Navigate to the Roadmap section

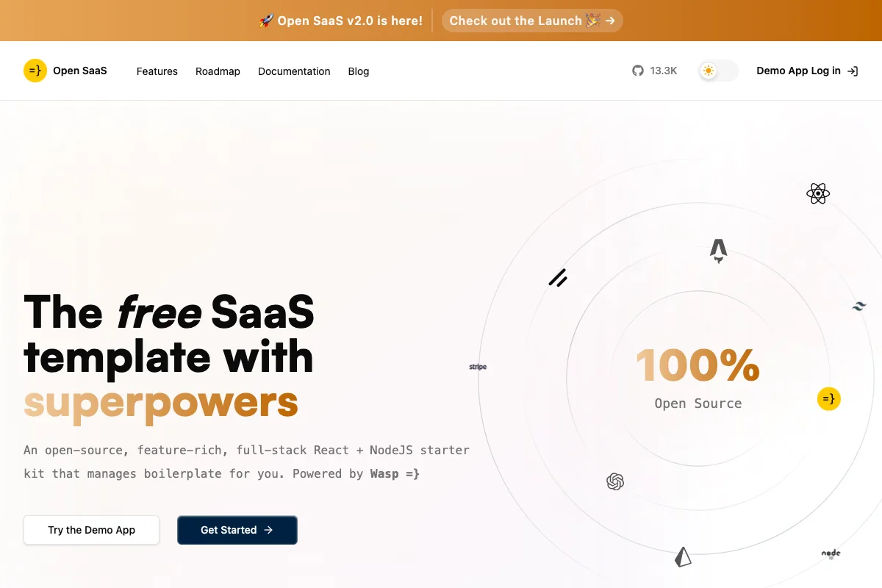click(218, 71)
